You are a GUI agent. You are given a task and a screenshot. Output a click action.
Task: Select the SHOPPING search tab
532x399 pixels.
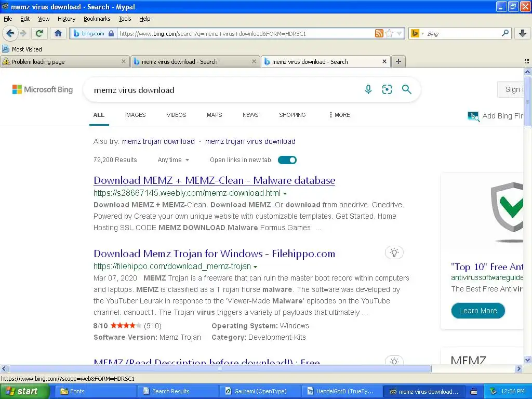coord(292,115)
